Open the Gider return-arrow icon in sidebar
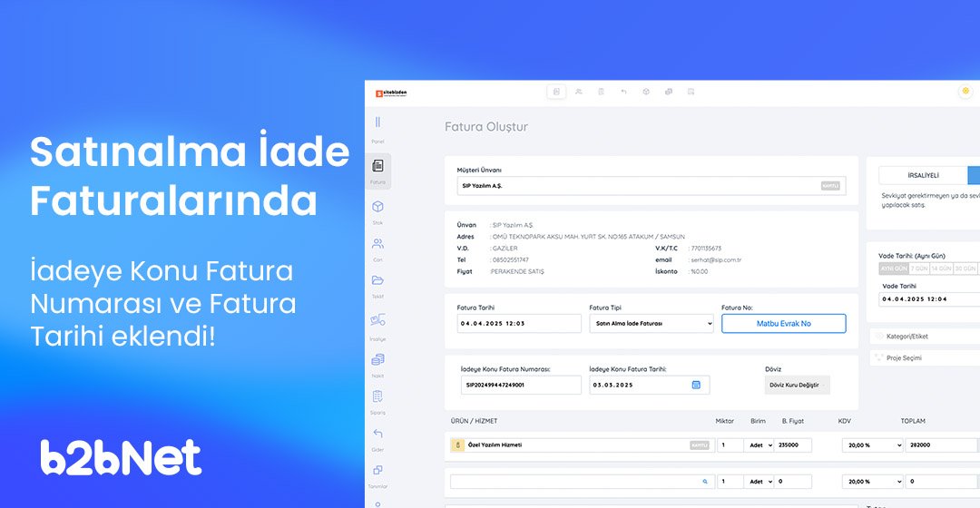The height and width of the screenshot is (508, 980). tap(377, 433)
